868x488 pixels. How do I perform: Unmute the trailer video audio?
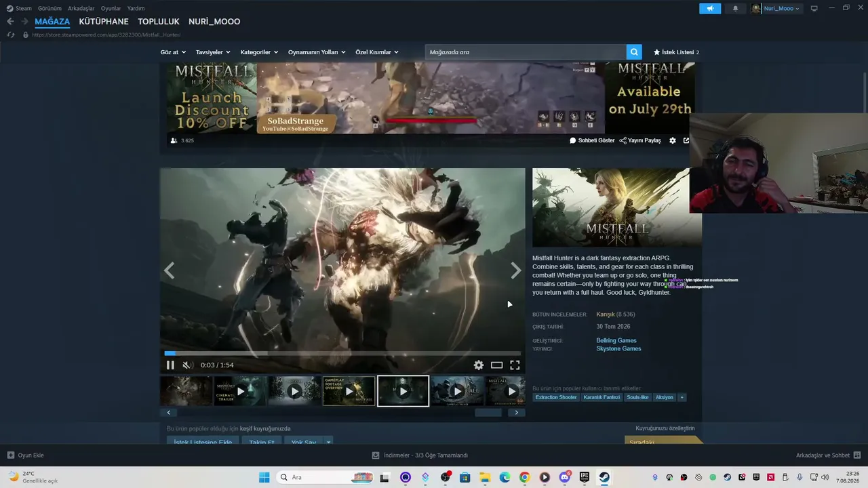click(187, 365)
